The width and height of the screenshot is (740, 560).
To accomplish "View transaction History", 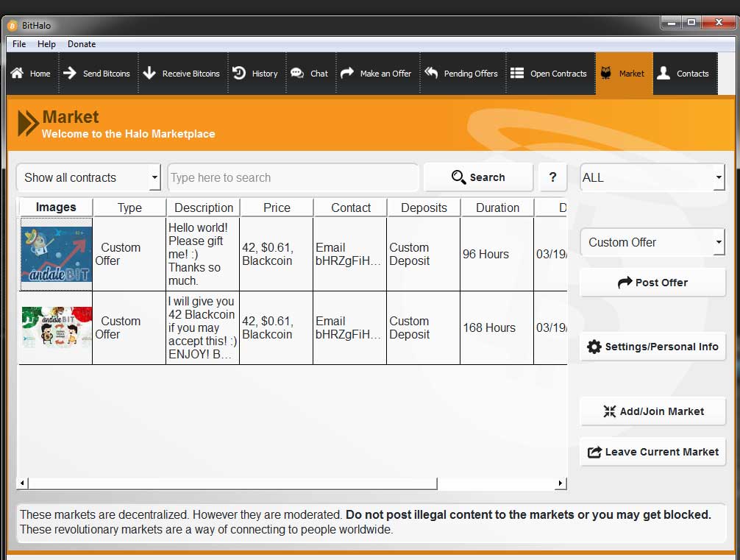I will (x=255, y=74).
